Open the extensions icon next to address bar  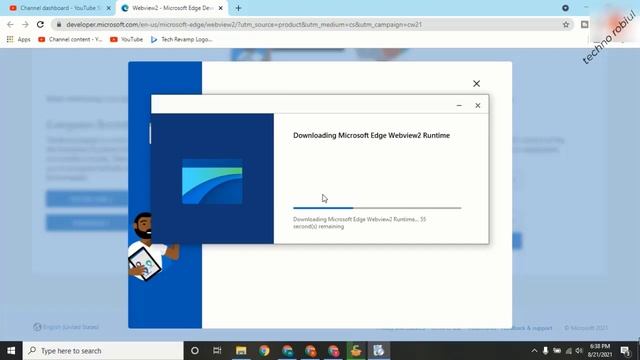click(x=584, y=24)
